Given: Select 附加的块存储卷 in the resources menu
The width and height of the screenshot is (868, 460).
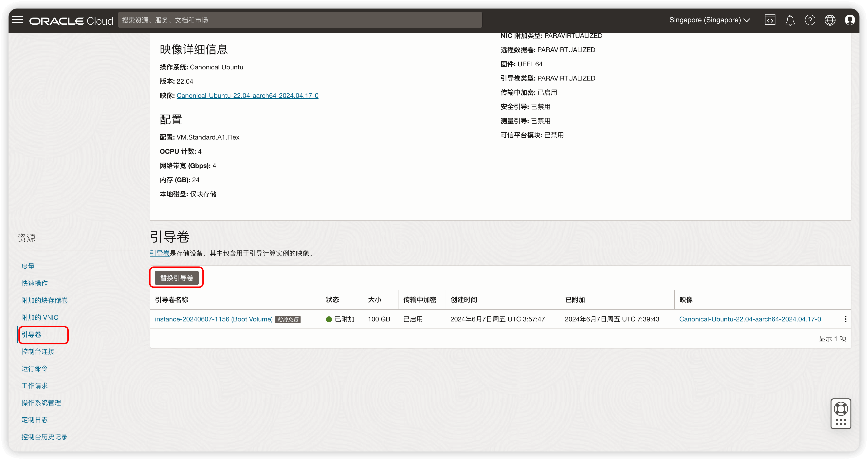Looking at the screenshot, I should tap(45, 300).
